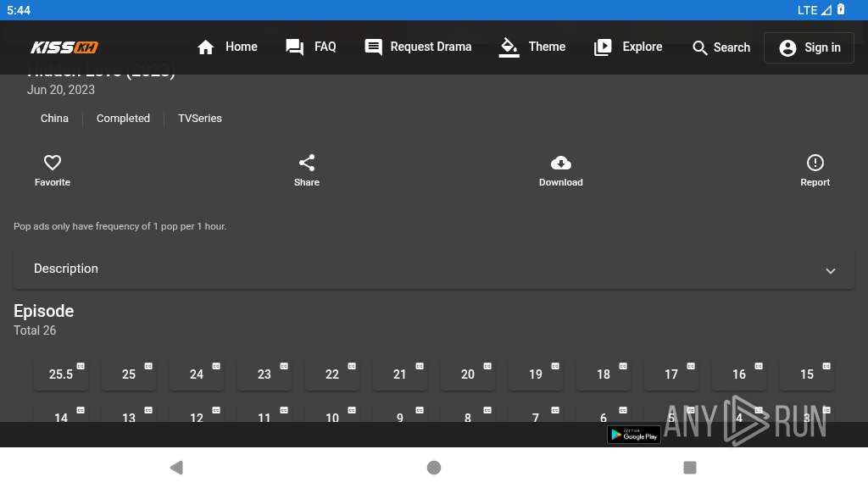Click the Description chevron arrow
868x488 pixels.
831,270
